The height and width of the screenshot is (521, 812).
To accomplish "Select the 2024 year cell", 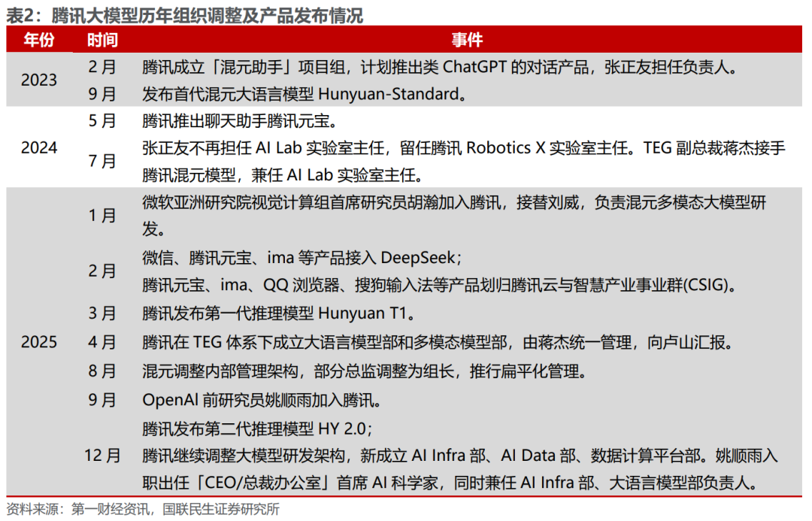I will [x=39, y=148].
